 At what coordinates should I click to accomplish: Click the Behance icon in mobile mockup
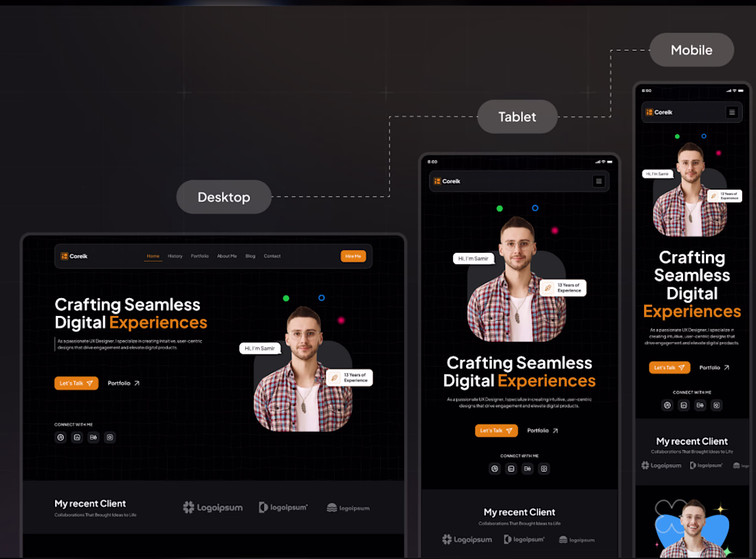[700, 405]
